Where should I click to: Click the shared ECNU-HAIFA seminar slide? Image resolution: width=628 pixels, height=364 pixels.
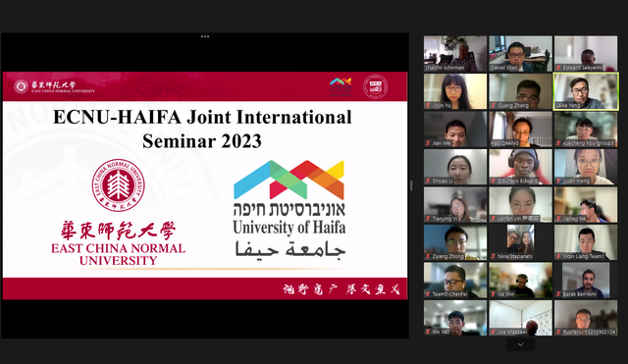205,185
